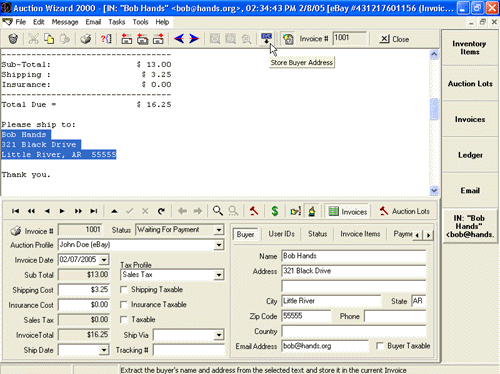Open Email from the sidebar
The image size is (500, 374).
tap(470, 191)
